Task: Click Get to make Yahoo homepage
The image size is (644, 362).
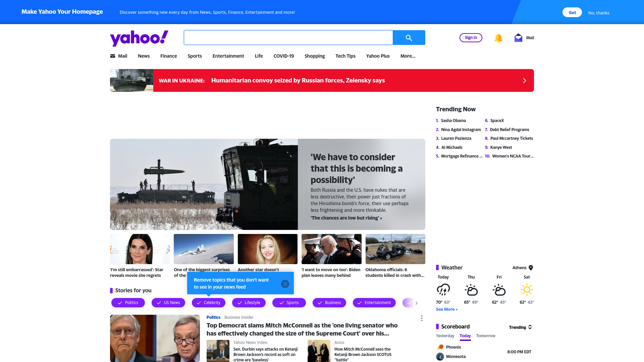Action: point(572,12)
